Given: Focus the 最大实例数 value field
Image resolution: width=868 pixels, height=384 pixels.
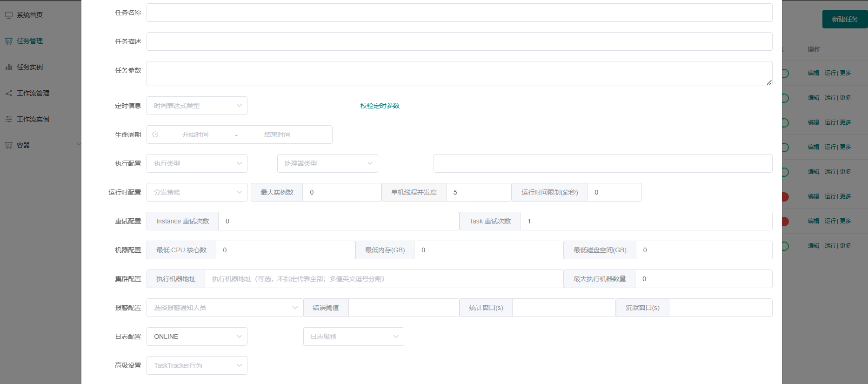Looking at the screenshot, I should [x=342, y=192].
